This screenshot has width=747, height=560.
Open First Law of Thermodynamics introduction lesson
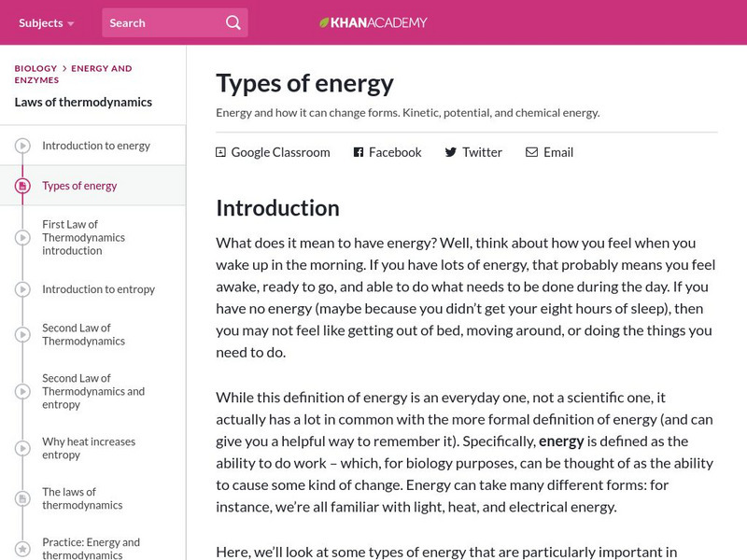[83, 237]
